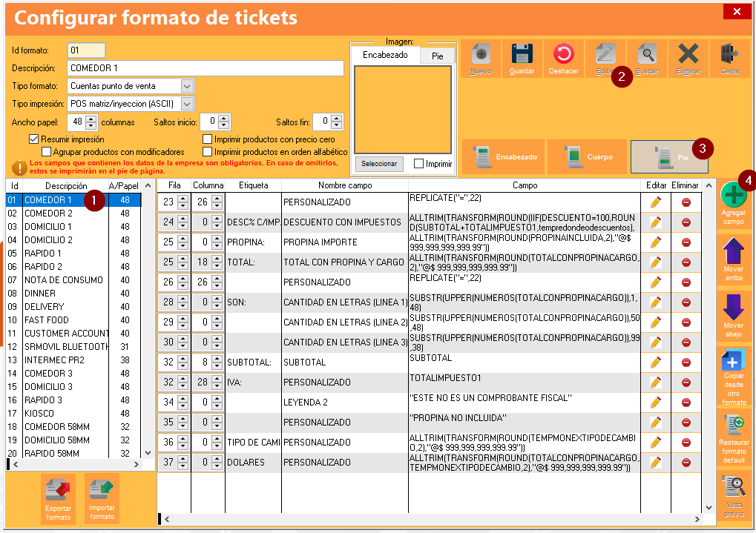Delete the DOLARES row
This screenshot has height=533, width=756.
point(686,463)
